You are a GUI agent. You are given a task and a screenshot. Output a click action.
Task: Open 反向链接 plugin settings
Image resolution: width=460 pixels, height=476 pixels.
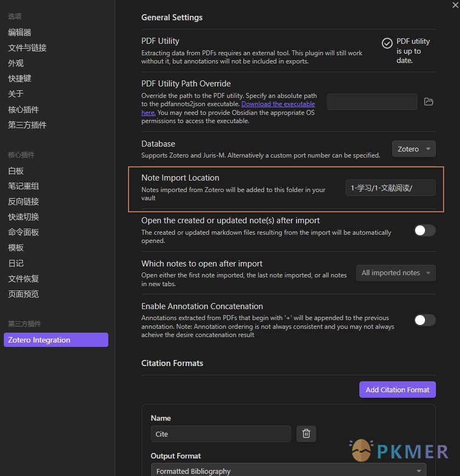(x=24, y=201)
